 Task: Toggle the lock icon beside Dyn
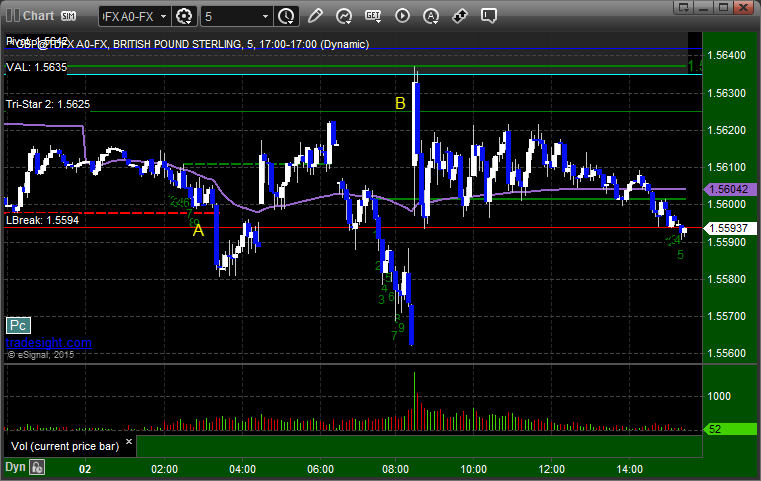coord(37,467)
